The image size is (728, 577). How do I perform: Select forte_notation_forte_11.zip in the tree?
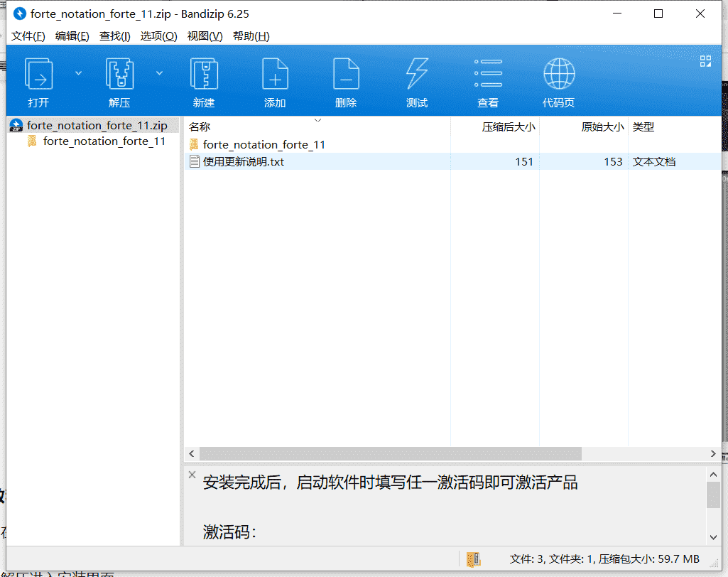(97, 126)
